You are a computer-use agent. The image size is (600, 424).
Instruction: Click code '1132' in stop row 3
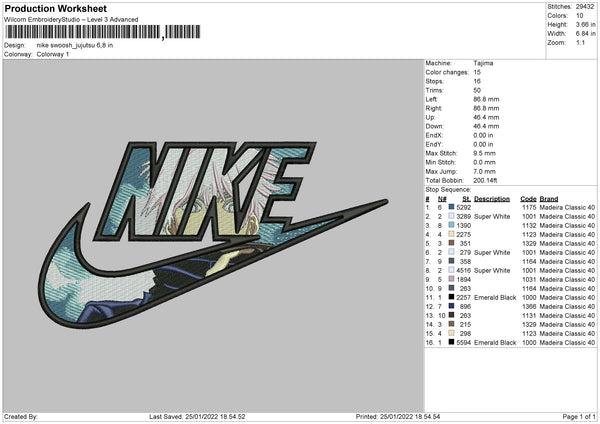coord(529,225)
